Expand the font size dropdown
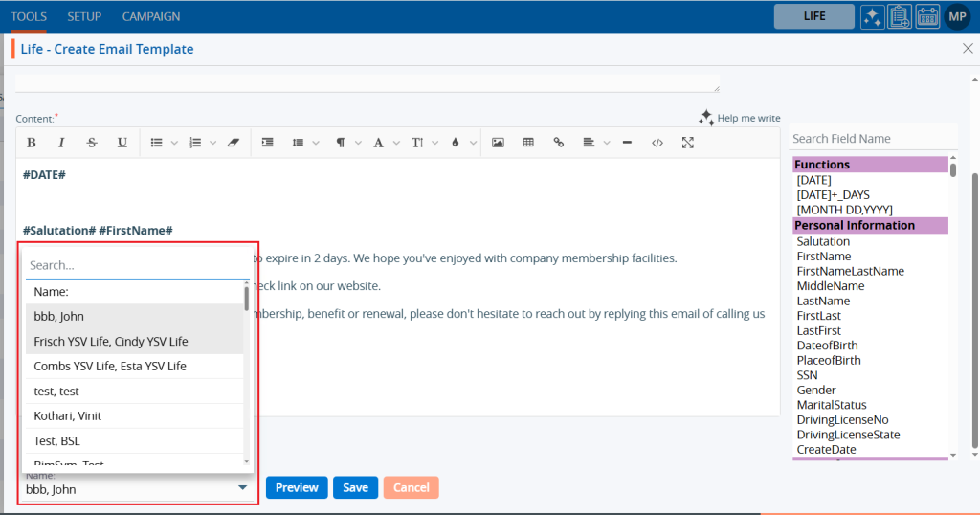This screenshot has height=515, width=980. point(422,143)
